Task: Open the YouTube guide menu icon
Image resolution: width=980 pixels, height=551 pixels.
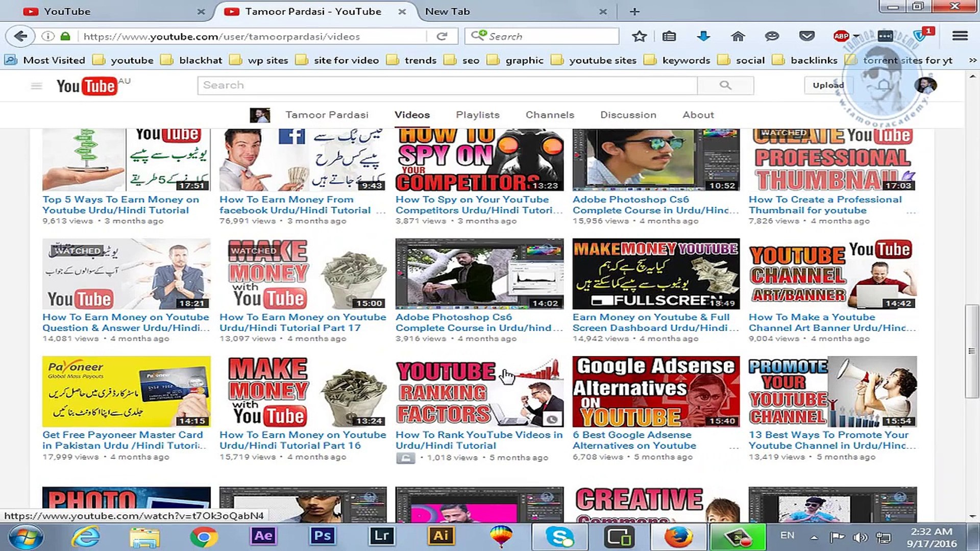Action: (36, 86)
